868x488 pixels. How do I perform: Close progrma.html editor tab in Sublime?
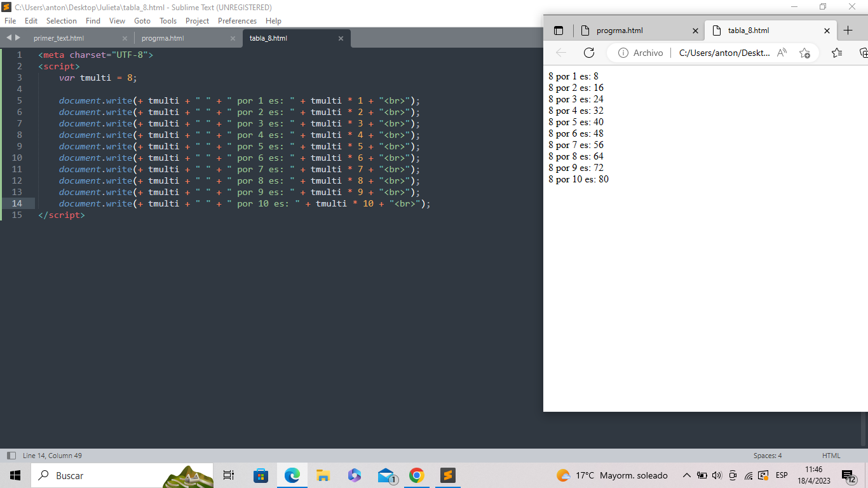[233, 38]
